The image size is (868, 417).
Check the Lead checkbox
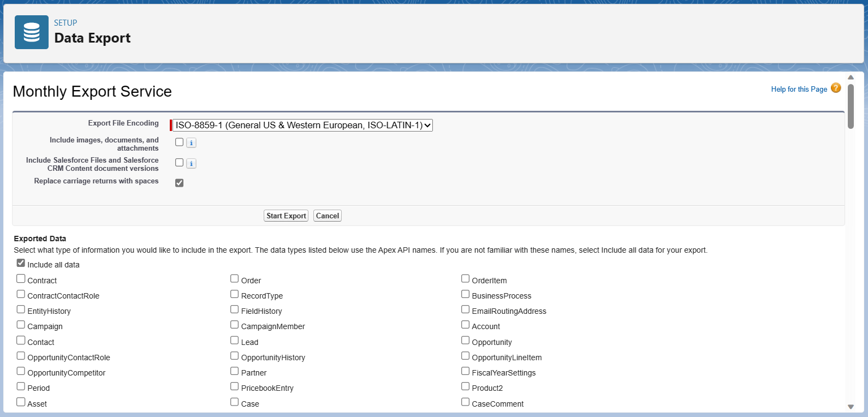pyautogui.click(x=234, y=341)
